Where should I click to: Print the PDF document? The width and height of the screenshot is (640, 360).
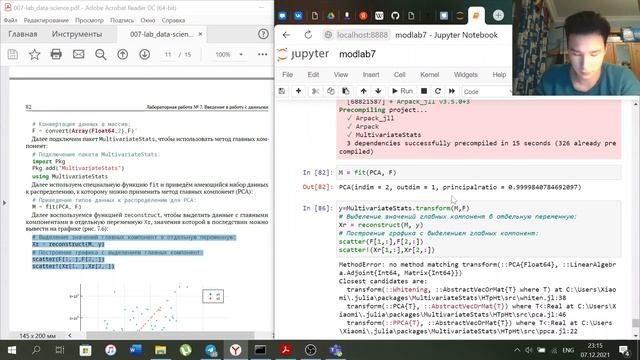click(x=56, y=54)
